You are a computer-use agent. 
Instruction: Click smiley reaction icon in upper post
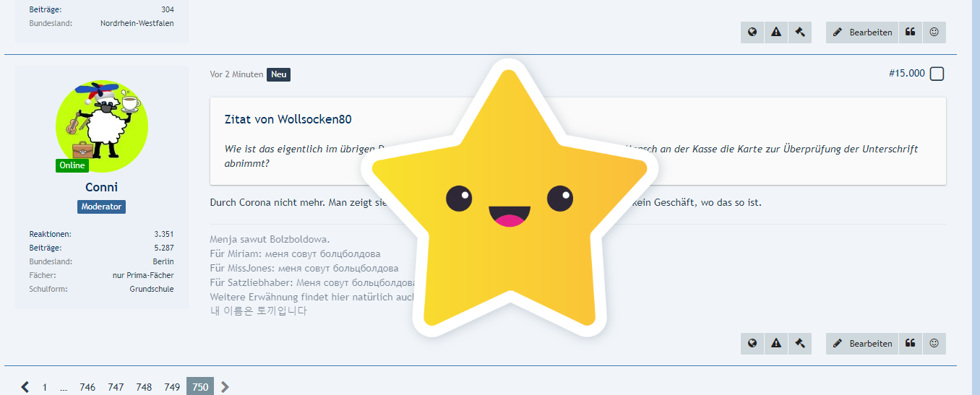click(x=934, y=32)
